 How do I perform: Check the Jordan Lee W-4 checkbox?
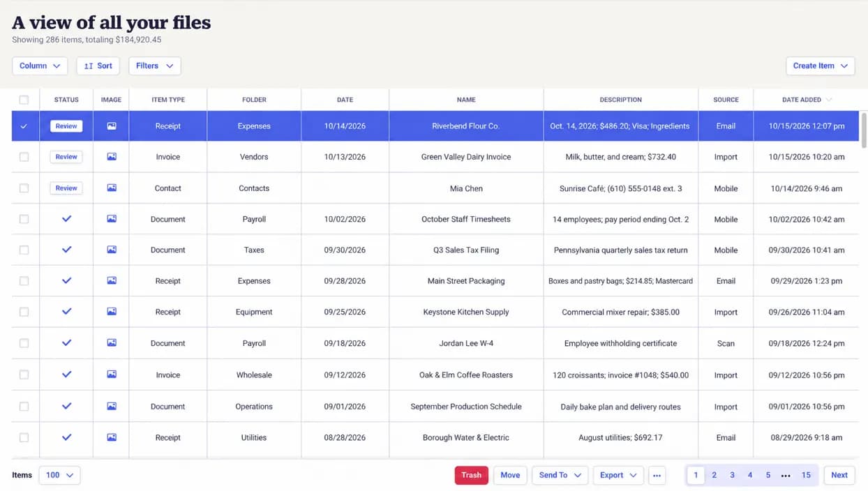click(24, 343)
